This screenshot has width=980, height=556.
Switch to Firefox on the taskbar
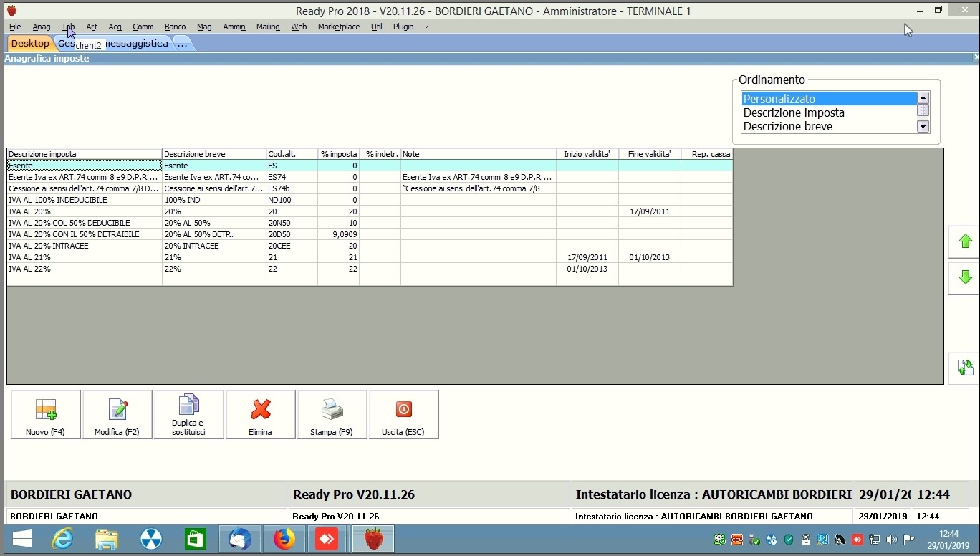284,540
